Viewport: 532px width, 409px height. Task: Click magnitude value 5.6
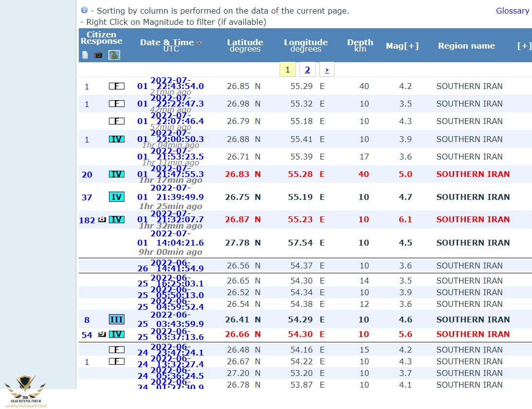pos(406,334)
